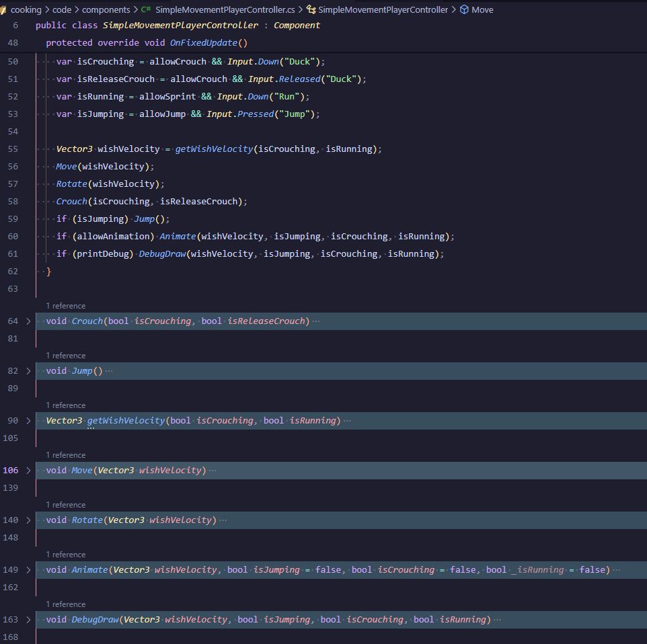Click 'allowJump' on line 53
This screenshot has height=644, width=647.
click(x=162, y=114)
